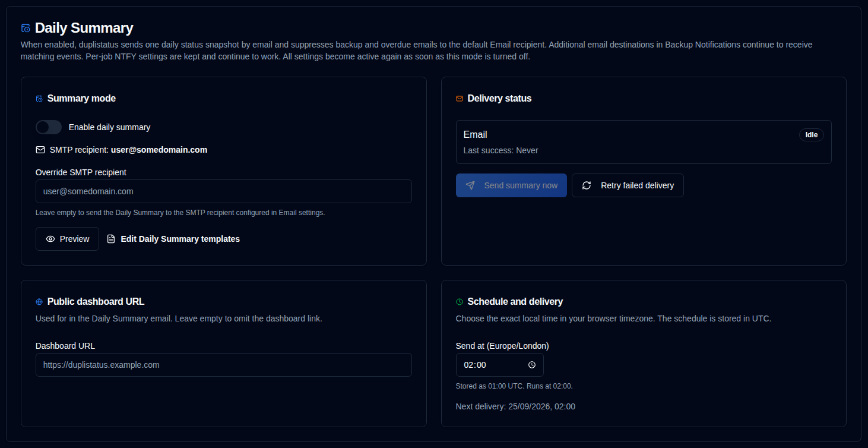
Task: Click the paper plane icon in Send summary now
Action: tap(470, 185)
